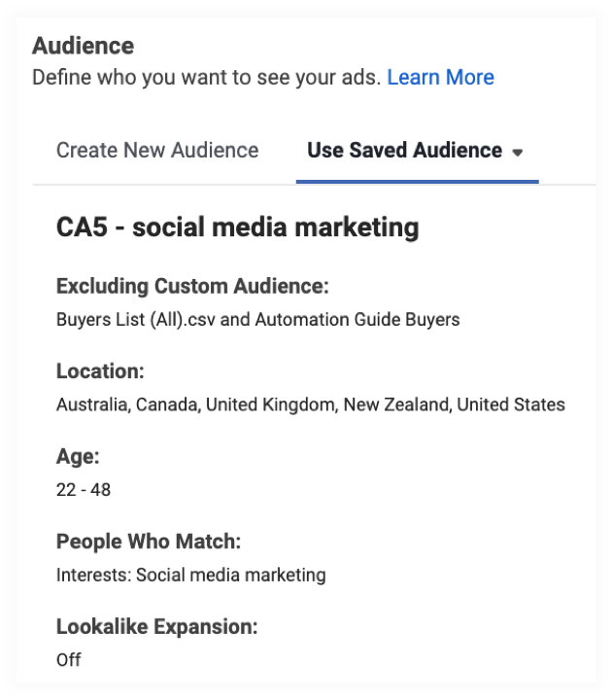Click Australia in location list
The width and height of the screenshot is (612, 700).
tap(90, 404)
